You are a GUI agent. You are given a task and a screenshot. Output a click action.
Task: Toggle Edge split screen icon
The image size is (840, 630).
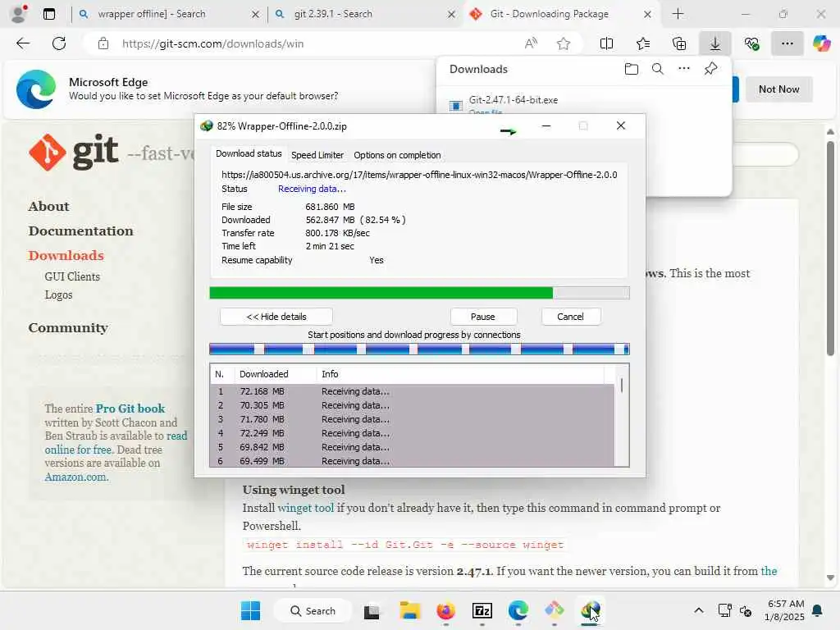pos(606,43)
